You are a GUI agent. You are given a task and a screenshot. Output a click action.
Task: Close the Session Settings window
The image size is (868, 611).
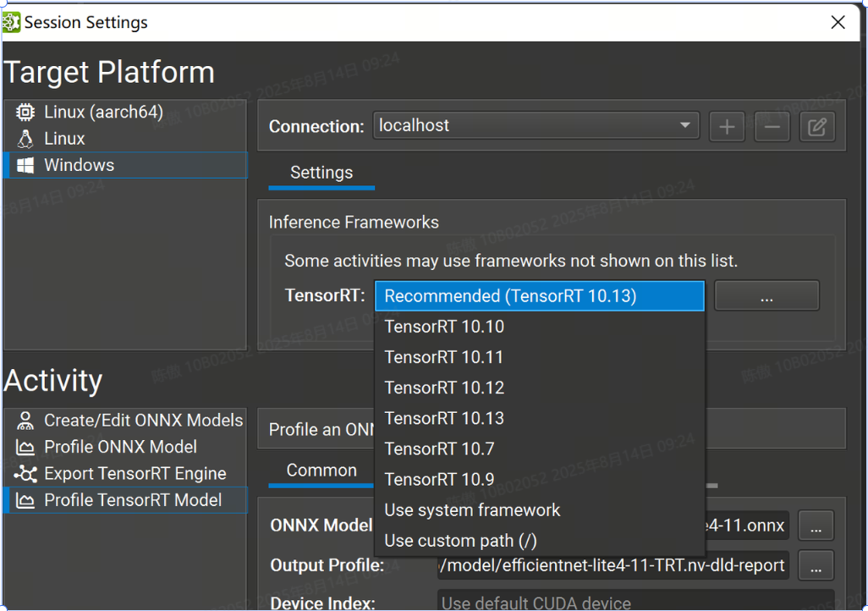tap(838, 22)
